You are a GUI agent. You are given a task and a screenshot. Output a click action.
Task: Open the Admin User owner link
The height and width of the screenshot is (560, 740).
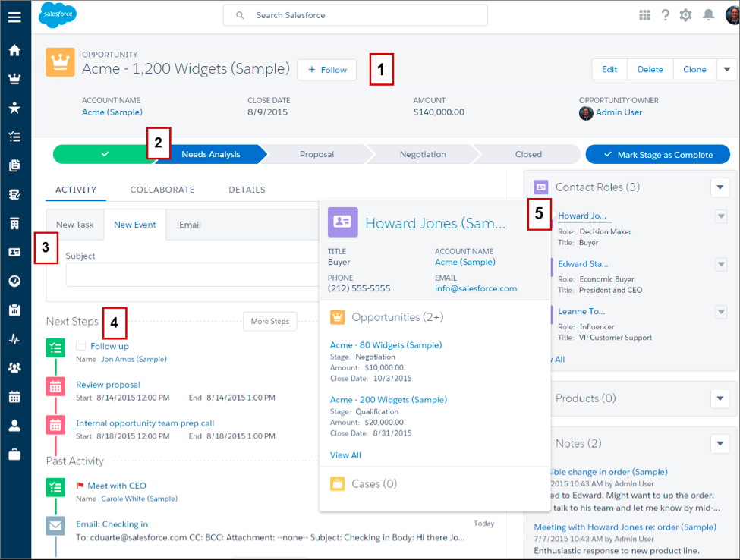click(619, 112)
